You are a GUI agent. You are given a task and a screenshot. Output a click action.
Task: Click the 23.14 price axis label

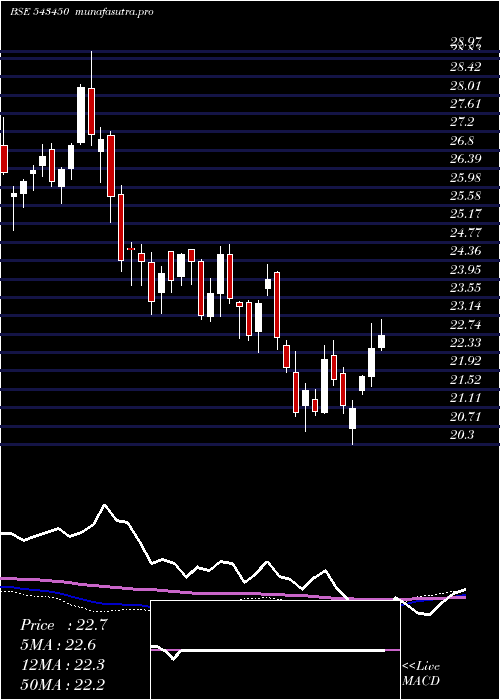[466, 306]
